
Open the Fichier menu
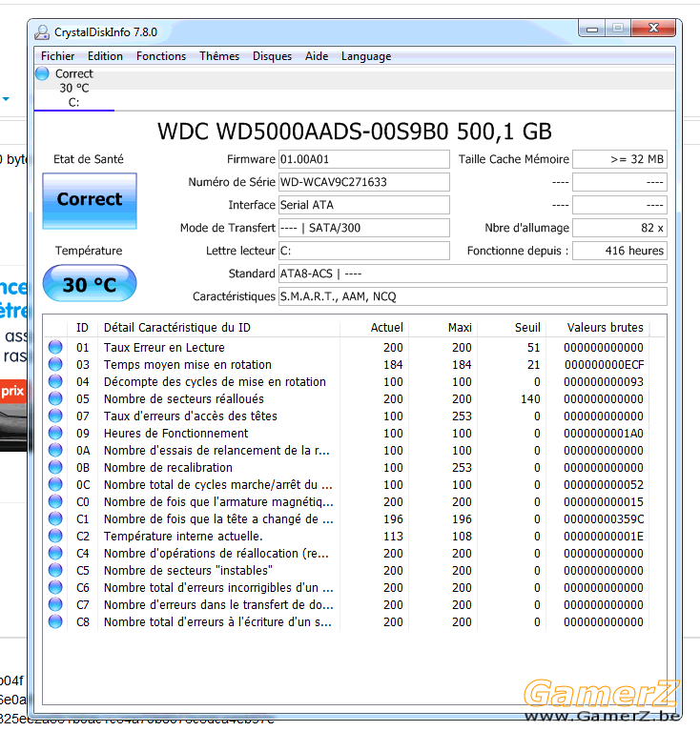tap(58, 56)
